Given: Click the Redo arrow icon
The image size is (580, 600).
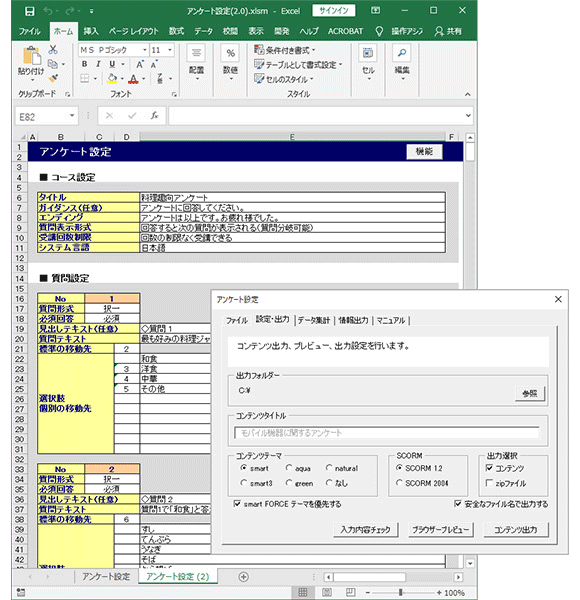Looking at the screenshot, I should point(70,11).
